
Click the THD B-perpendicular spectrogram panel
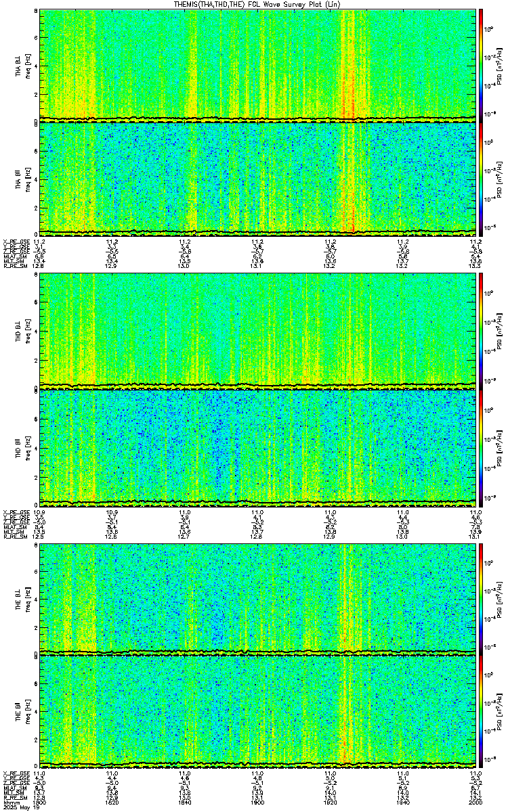click(259, 331)
